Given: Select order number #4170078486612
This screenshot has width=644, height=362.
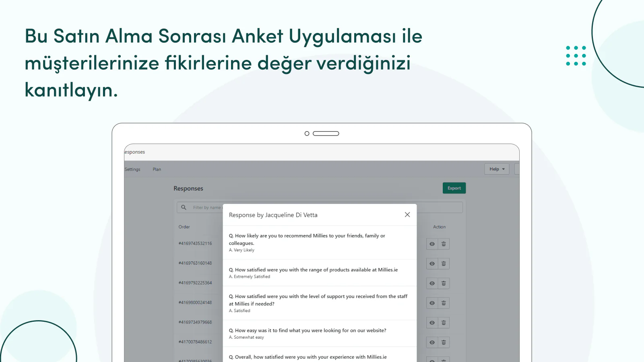Looking at the screenshot, I should [195, 342].
